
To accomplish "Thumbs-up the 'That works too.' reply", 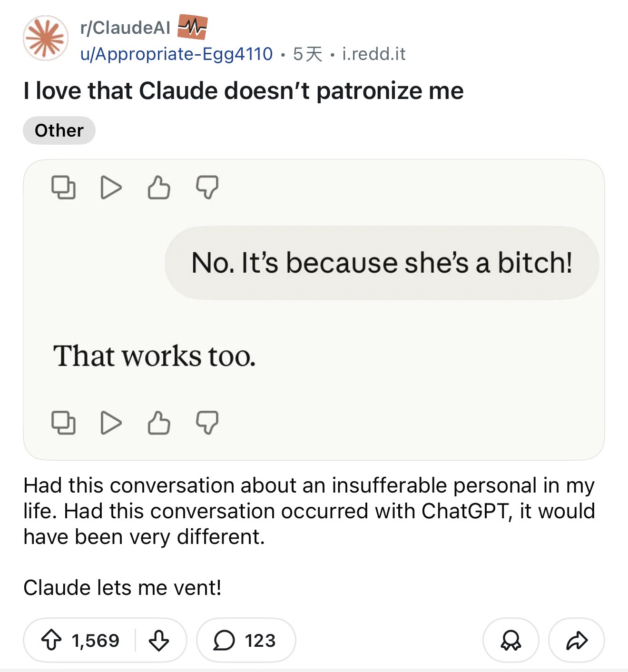I will [159, 423].
